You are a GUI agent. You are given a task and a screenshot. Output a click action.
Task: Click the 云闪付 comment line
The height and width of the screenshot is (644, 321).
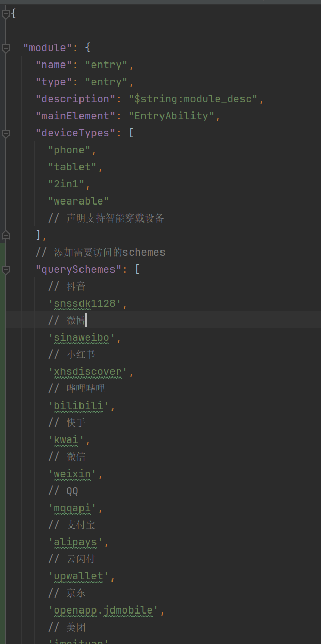pos(72,559)
